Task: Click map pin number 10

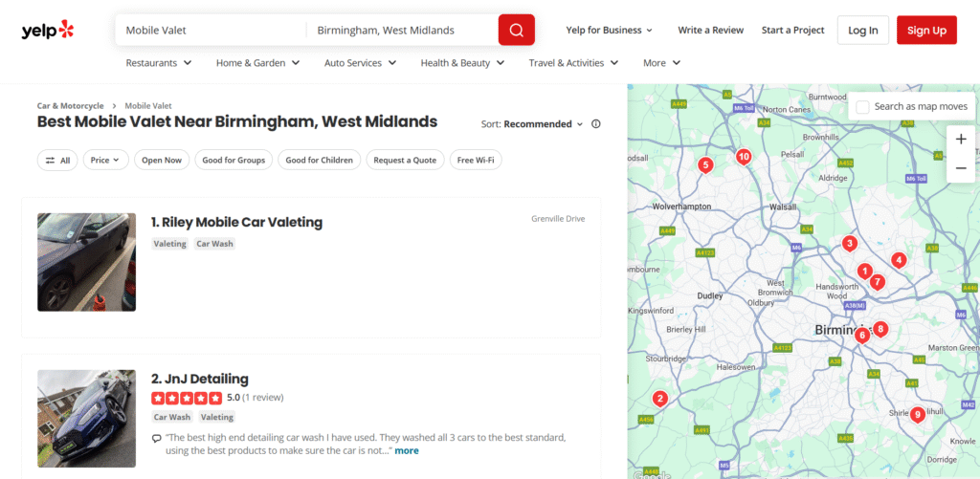Action: [x=743, y=157]
